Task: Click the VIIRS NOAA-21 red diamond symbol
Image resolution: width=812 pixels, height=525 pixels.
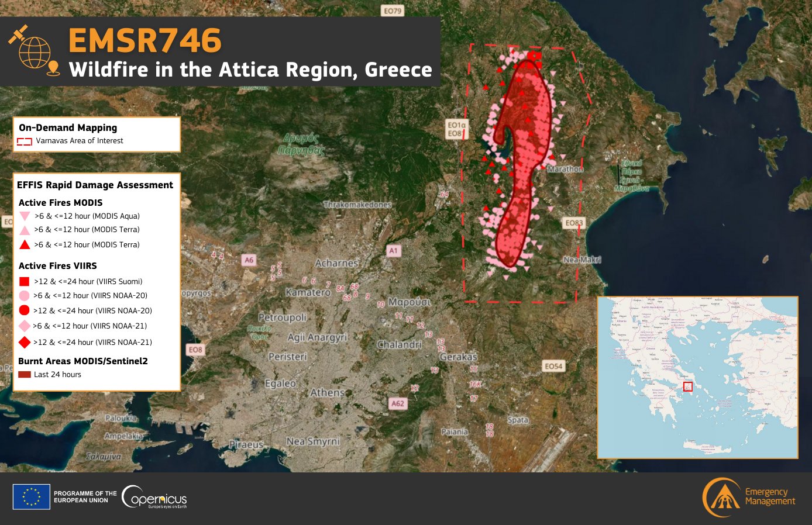Action: click(24, 341)
